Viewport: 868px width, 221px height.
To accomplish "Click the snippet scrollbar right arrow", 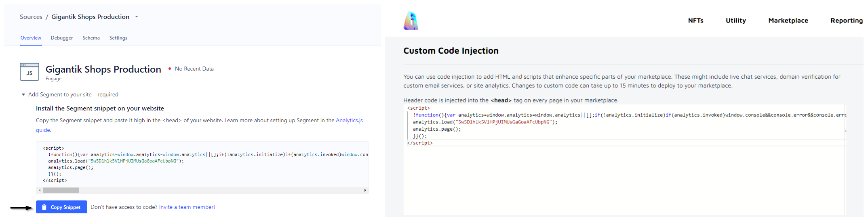I will [365, 190].
